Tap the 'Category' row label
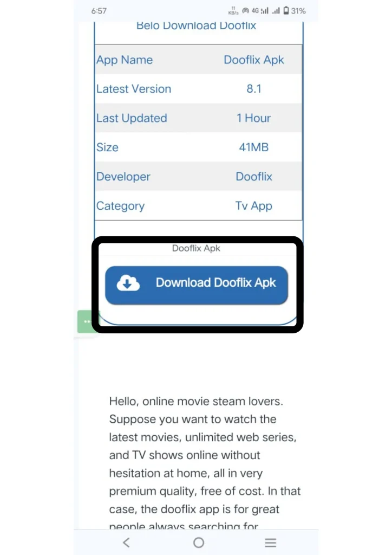 120,206
